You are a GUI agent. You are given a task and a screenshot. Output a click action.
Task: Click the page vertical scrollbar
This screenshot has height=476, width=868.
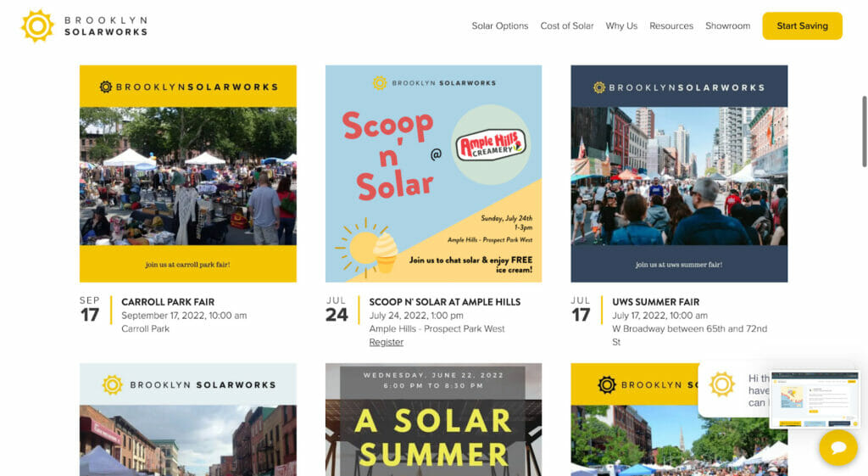[864, 132]
